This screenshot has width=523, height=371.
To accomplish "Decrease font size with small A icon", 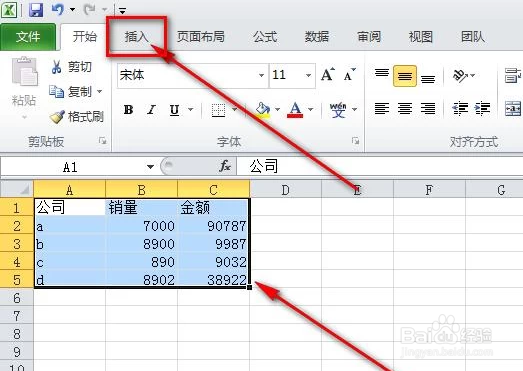I will pyautogui.click(x=349, y=75).
